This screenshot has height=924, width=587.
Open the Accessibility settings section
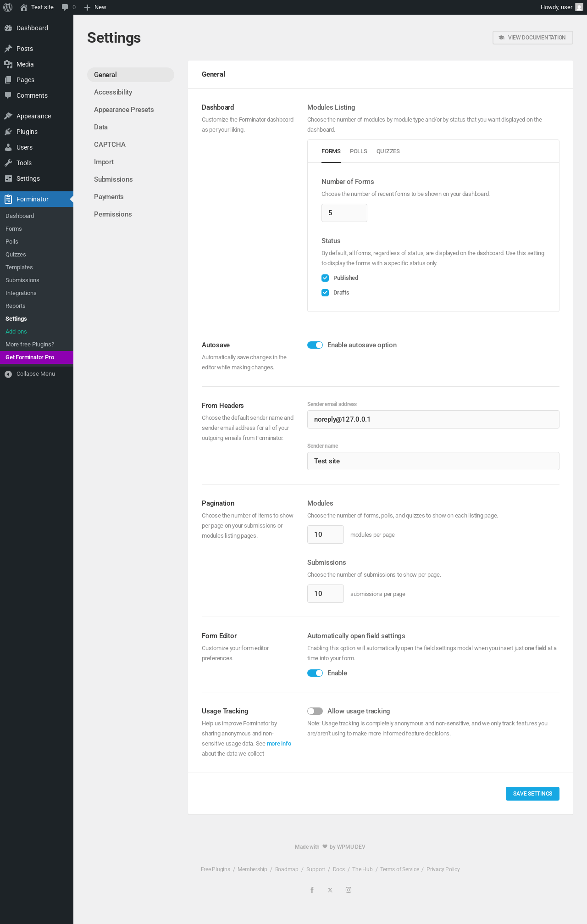click(x=113, y=92)
